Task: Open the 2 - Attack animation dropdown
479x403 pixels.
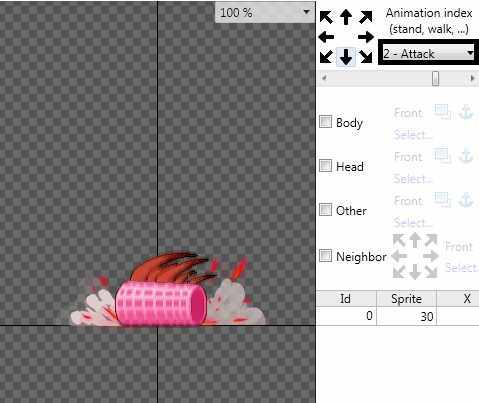Action: [x=428, y=53]
